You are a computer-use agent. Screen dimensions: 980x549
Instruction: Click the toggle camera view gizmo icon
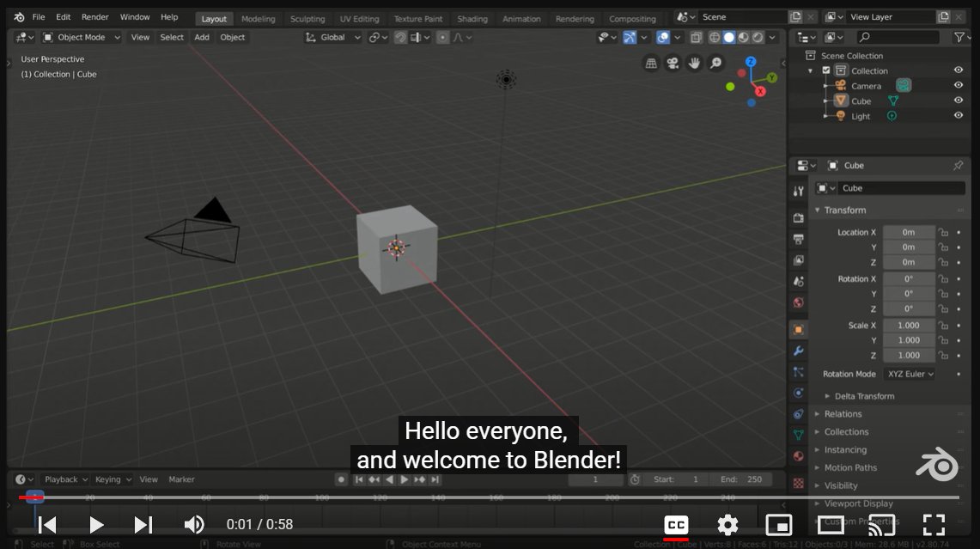tap(673, 64)
